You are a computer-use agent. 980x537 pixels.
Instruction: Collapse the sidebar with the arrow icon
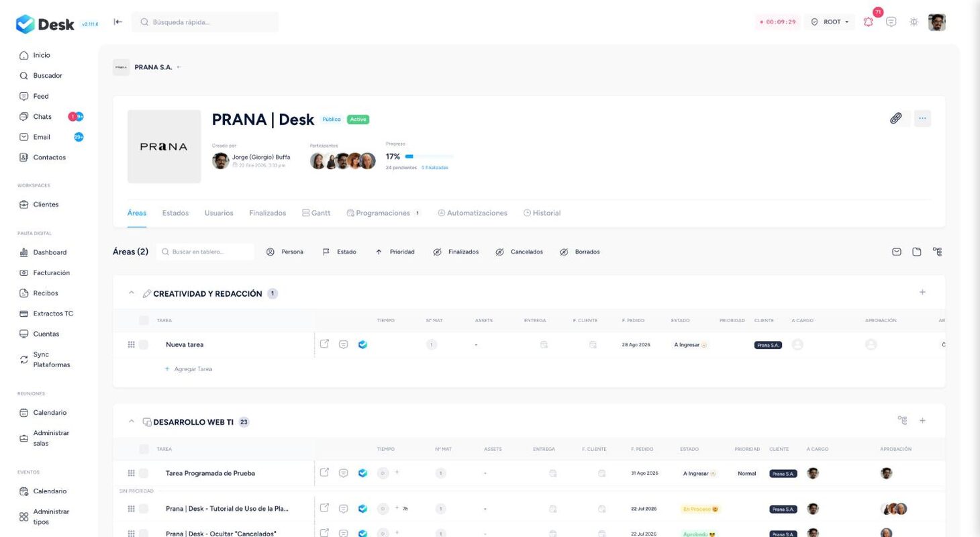point(118,21)
